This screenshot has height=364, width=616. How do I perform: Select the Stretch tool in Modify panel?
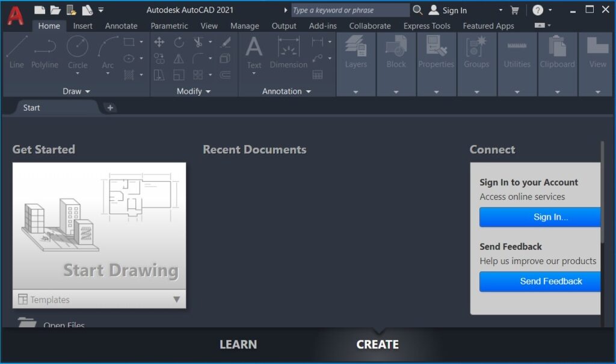(159, 75)
